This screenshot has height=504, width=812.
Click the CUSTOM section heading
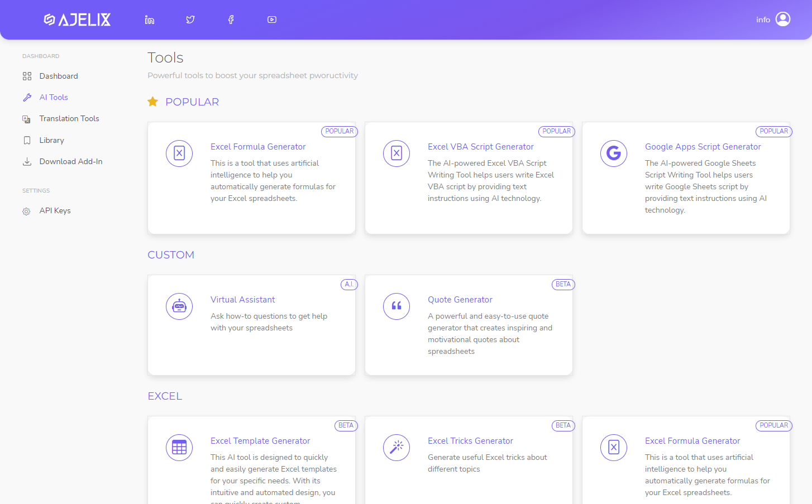coord(171,255)
